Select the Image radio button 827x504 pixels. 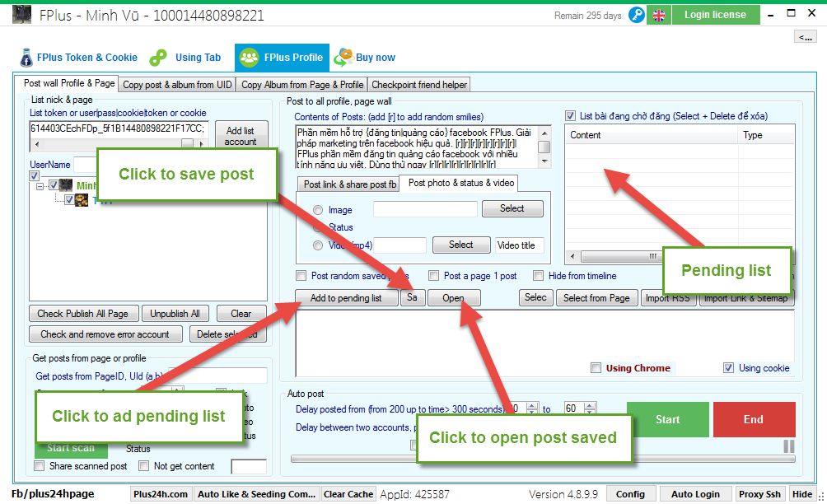[318, 210]
